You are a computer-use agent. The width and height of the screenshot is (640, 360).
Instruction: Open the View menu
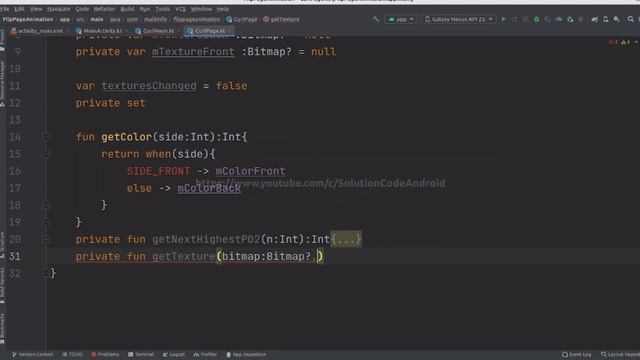[36, 9]
